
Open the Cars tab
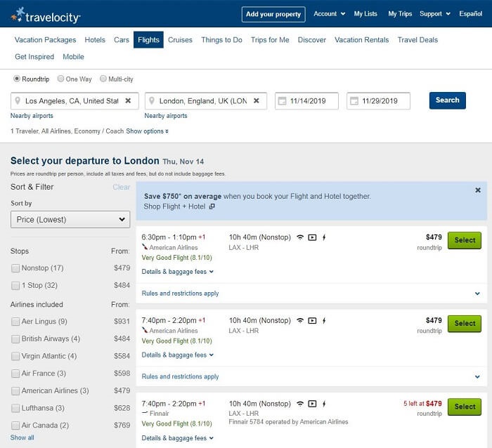pos(122,40)
